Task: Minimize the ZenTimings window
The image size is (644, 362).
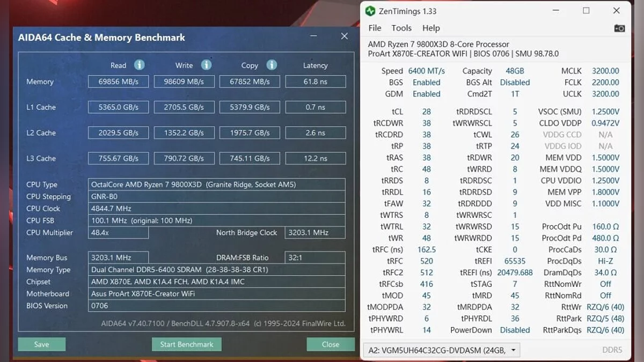Action: [555, 11]
